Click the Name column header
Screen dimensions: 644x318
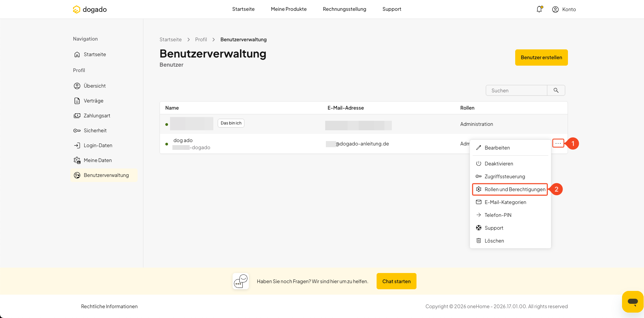(172, 108)
